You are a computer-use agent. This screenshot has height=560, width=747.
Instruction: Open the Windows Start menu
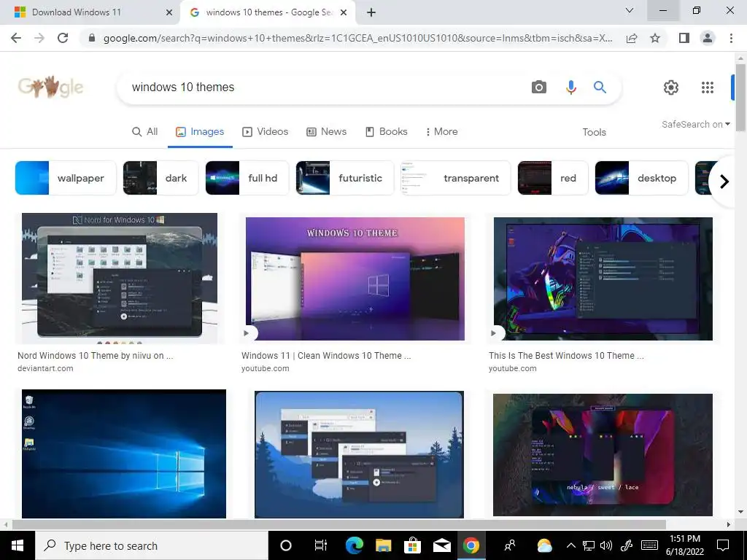[x=18, y=545]
